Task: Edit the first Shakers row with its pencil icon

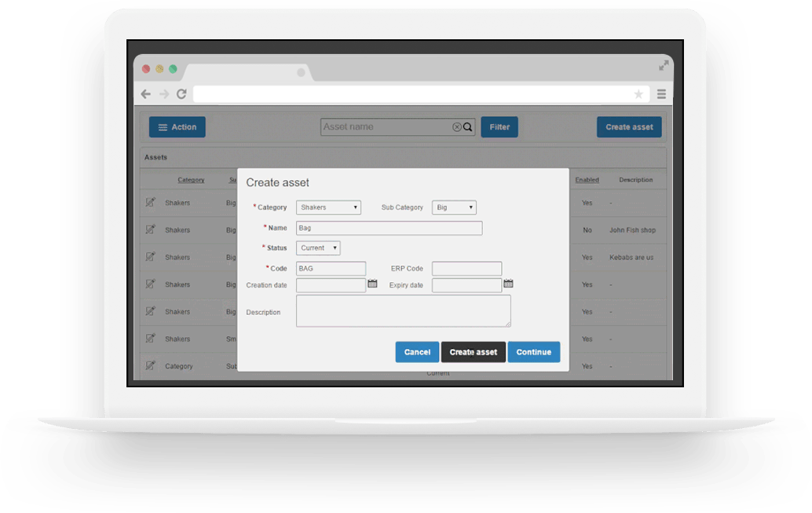Action: 150,202
